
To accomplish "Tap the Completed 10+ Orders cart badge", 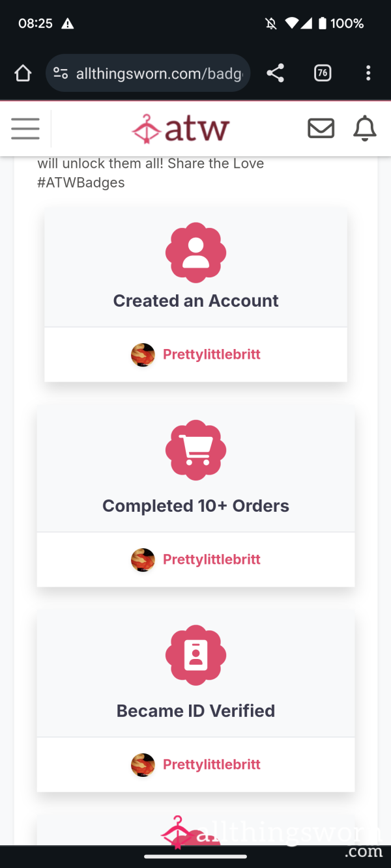I will [195, 450].
